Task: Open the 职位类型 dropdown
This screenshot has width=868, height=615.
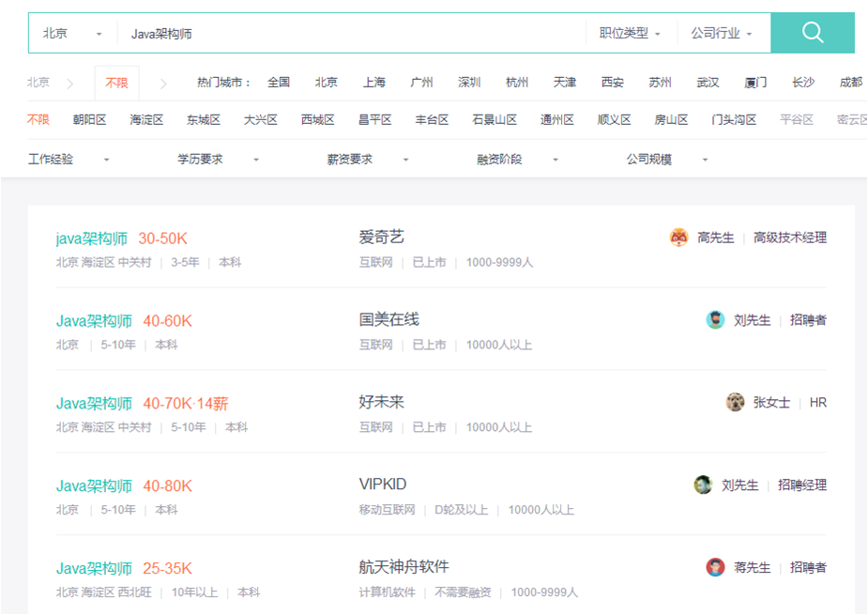Action: (x=630, y=33)
